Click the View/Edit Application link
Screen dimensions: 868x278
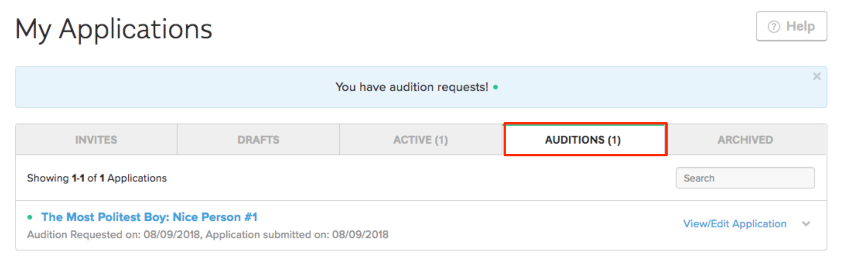pyautogui.click(x=735, y=224)
